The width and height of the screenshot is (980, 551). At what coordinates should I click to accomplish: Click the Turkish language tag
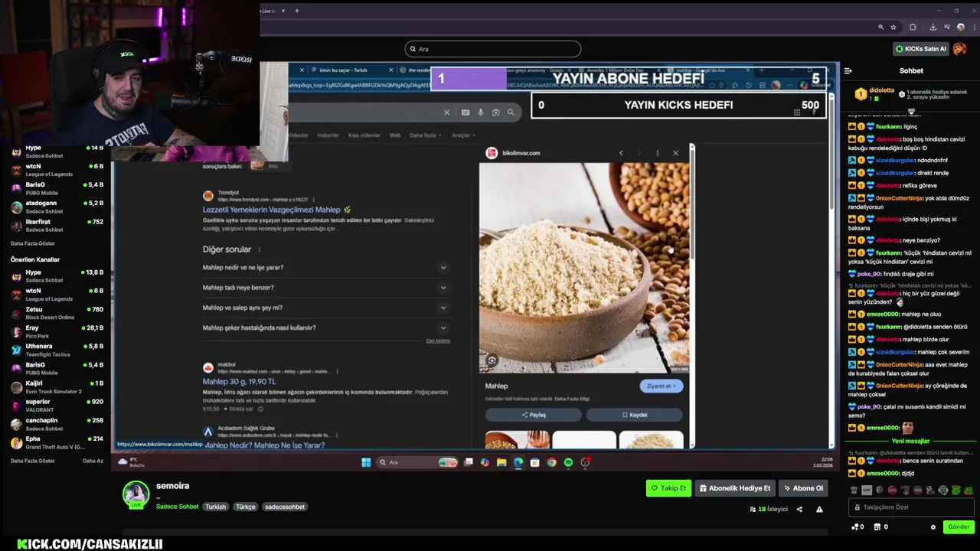click(x=215, y=507)
